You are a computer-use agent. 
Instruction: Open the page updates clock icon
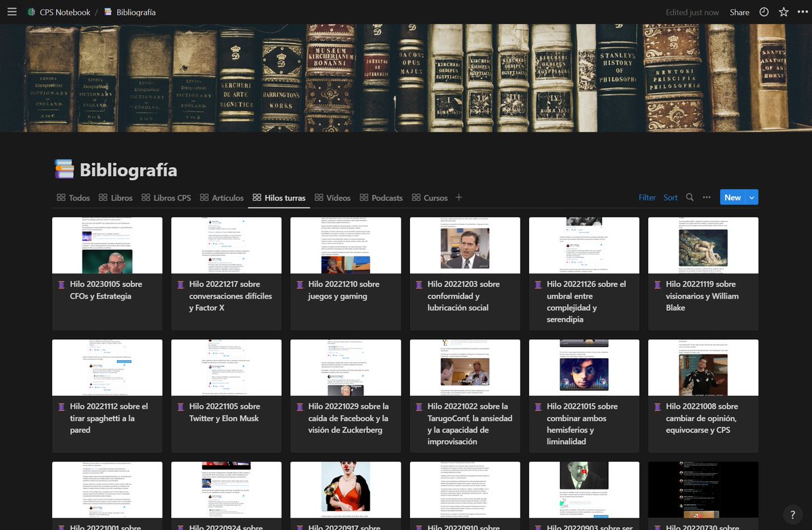(x=764, y=12)
